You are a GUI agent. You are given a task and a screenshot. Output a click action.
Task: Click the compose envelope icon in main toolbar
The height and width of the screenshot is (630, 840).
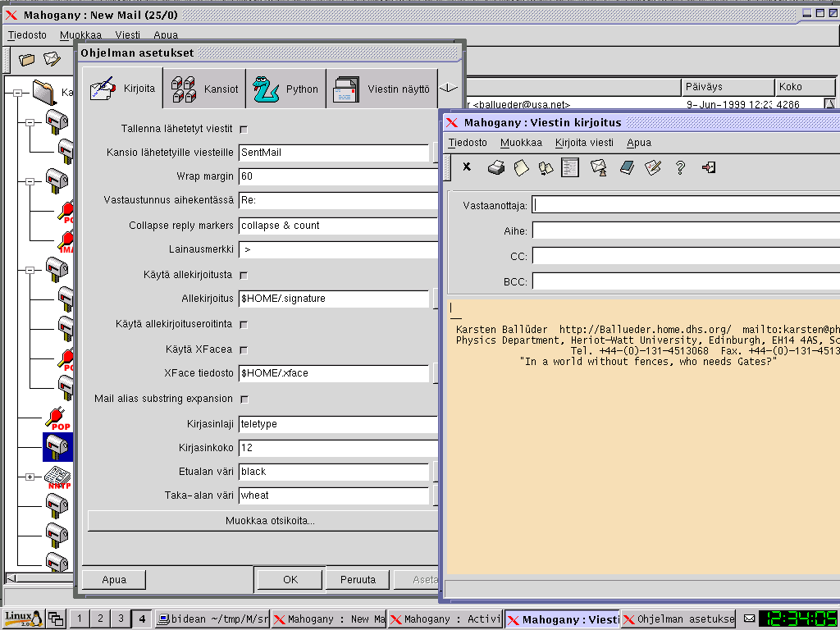[x=52, y=58]
